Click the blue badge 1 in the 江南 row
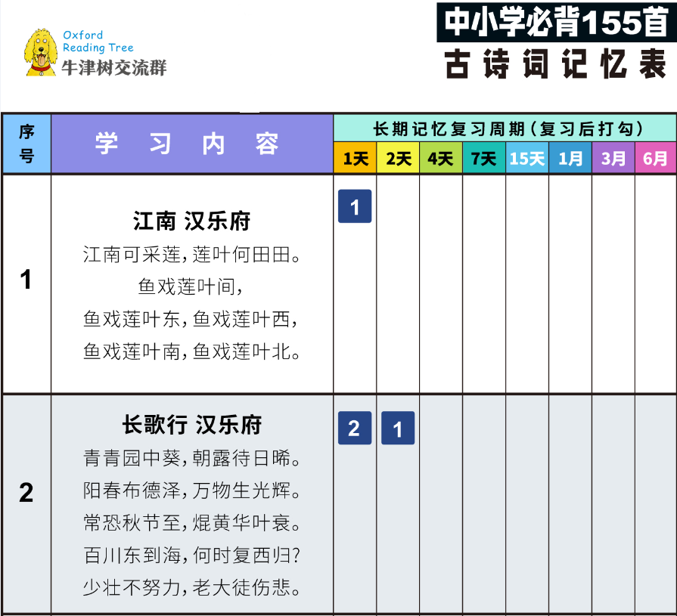The width and height of the screenshot is (677, 616). click(x=355, y=206)
